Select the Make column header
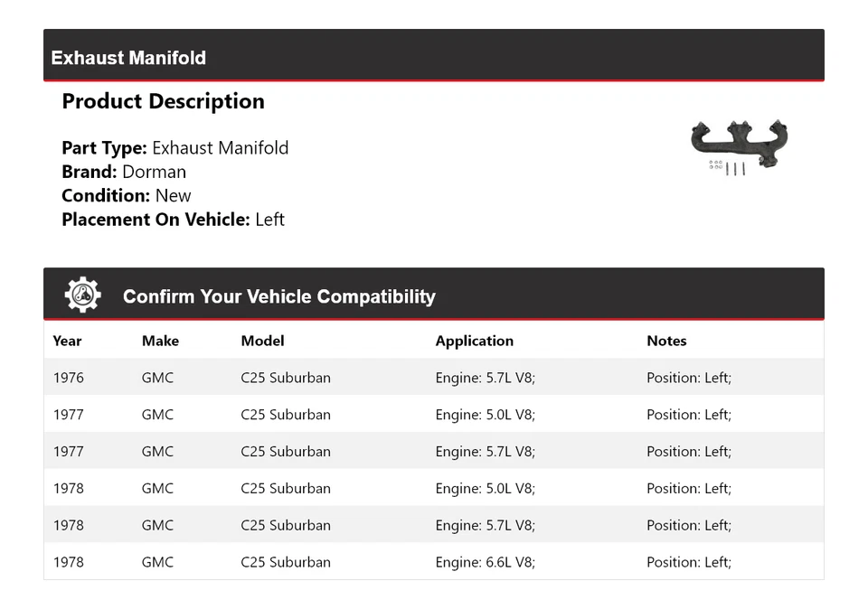Screen dimensions: 868x609 [x=160, y=341]
